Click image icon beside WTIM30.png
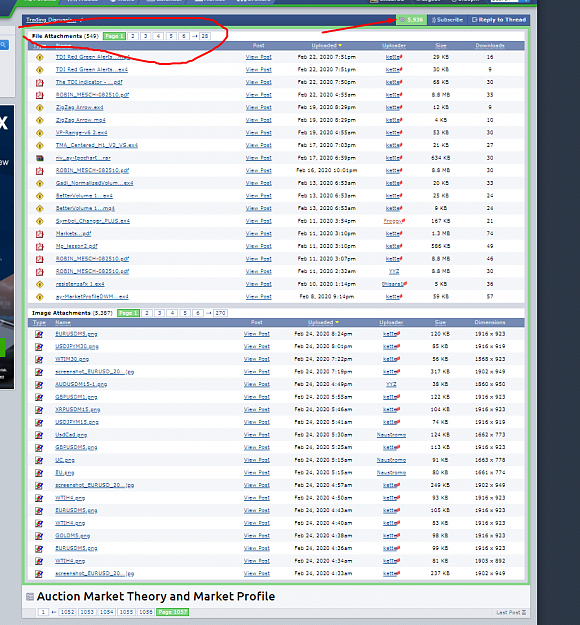Image resolution: width=580 pixels, height=625 pixels. [x=39, y=360]
